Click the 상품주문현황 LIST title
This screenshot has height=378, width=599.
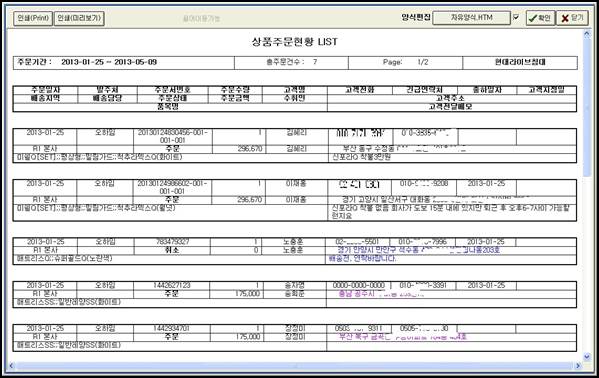[295, 42]
